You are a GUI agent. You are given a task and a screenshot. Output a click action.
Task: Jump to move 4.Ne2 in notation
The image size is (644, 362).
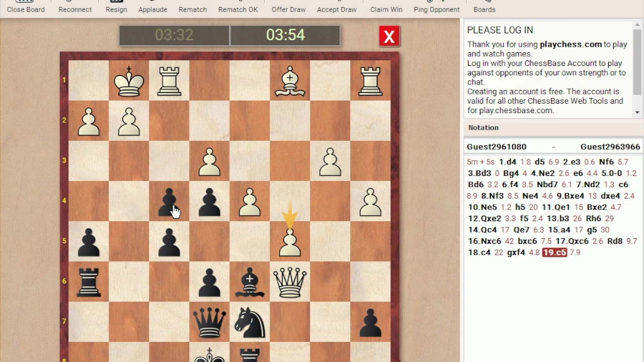point(543,173)
